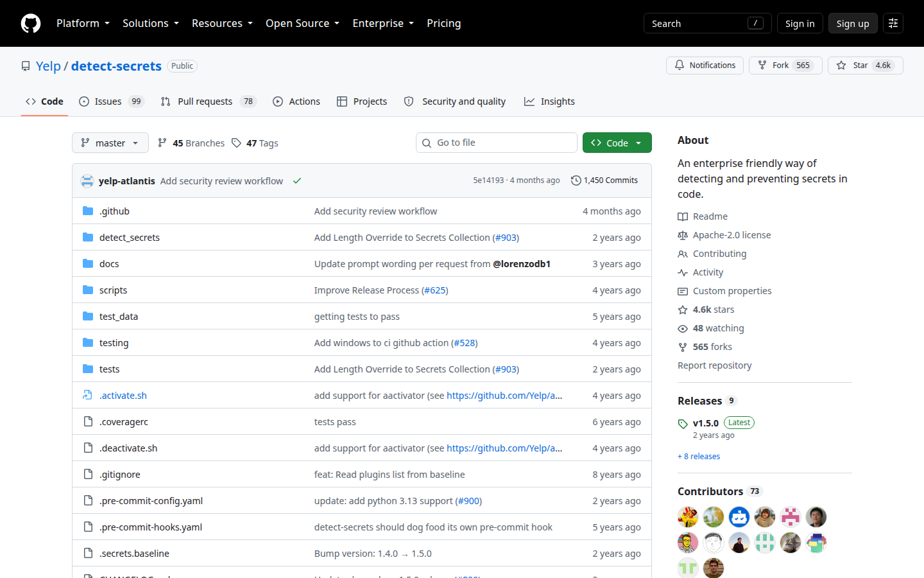Open the global navigation settings icon
924x578 pixels.
tap(893, 23)
